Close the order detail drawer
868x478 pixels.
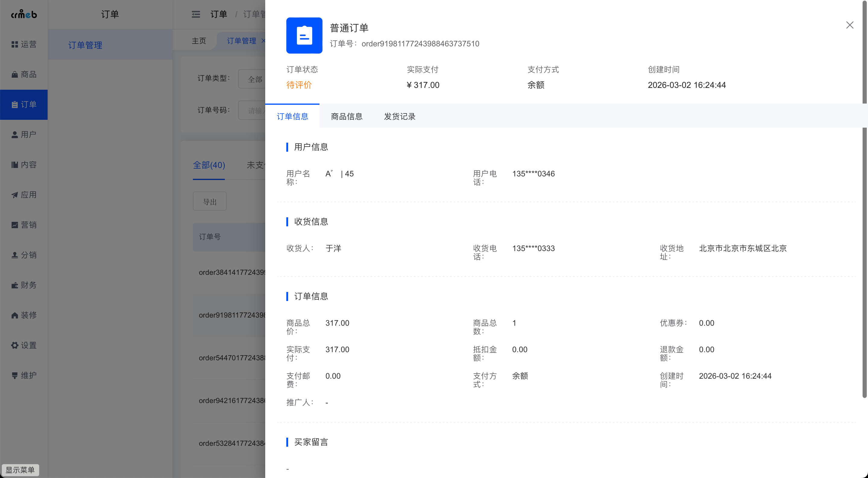[850, 25]
